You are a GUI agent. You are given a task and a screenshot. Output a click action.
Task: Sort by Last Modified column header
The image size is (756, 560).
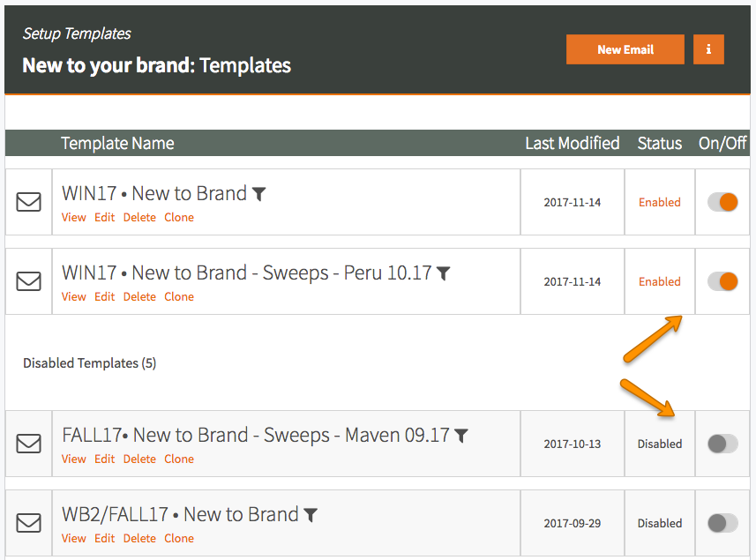[x=573, y=143]
